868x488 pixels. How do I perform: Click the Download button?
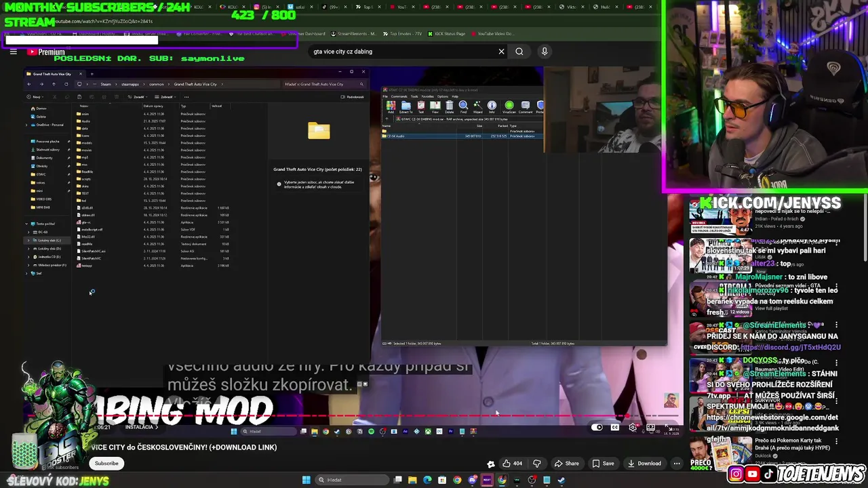644,464
